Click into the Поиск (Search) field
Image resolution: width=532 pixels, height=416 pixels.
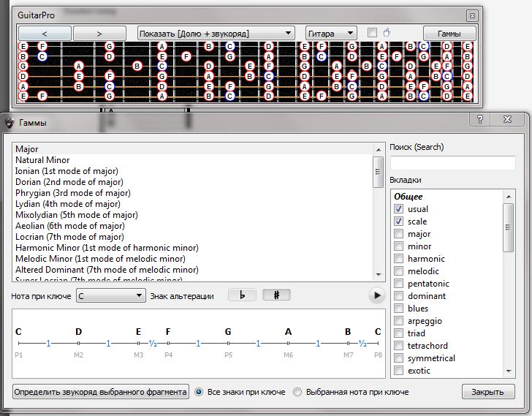(x=452, y=163)
